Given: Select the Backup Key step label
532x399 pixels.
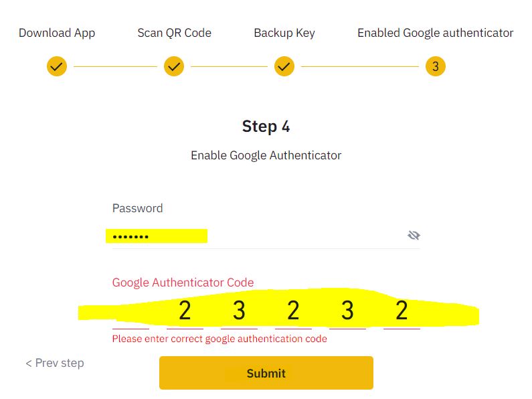Looking at the screenshot, I should point(284,33).
